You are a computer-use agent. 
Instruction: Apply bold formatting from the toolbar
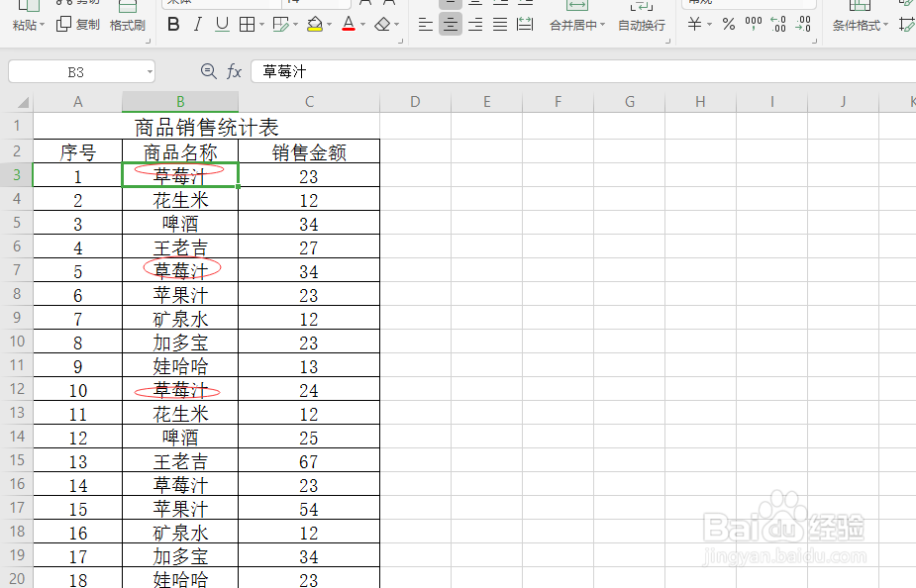[x=173, y=25]
